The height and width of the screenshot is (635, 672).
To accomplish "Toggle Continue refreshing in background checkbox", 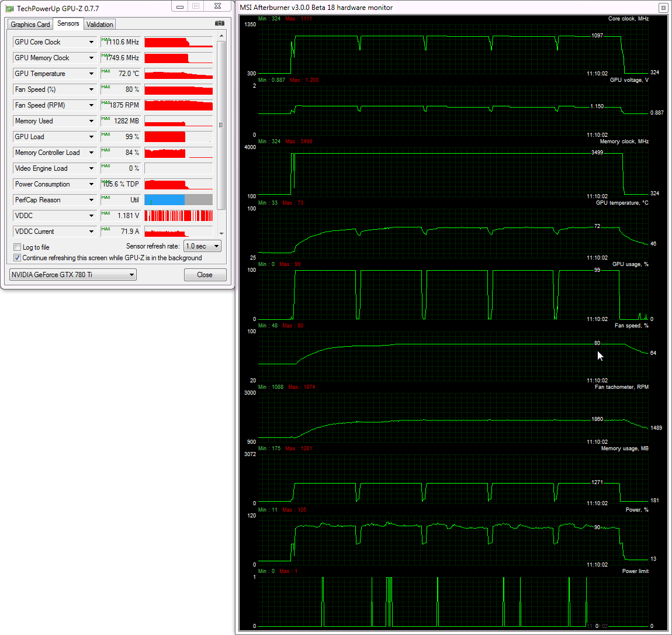I will (18, 258).
